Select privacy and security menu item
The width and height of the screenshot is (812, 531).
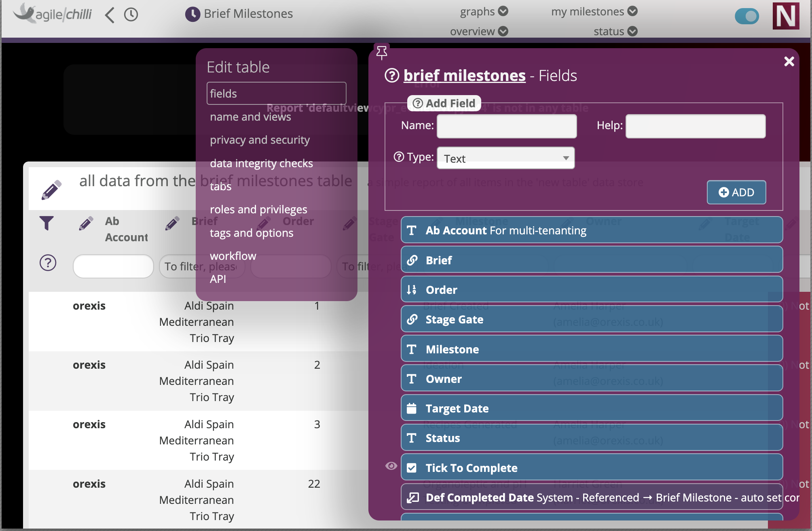point(260,140)
